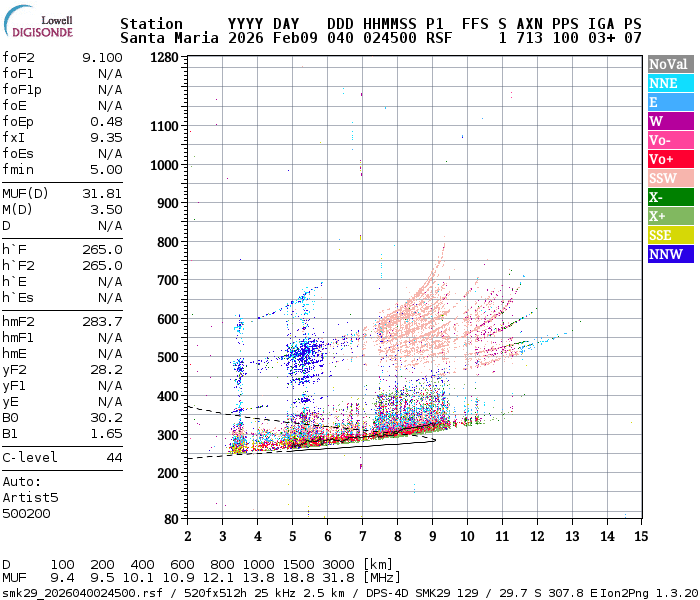Click the smk29_2026040024500.rsf file name
700x600 pixels.
click(x=82, y=593)
